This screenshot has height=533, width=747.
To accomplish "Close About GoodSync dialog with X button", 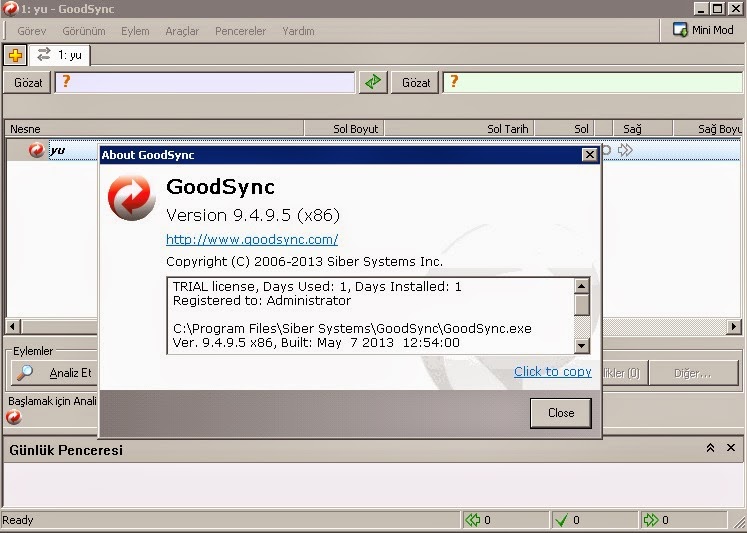I will pos(590,154).
